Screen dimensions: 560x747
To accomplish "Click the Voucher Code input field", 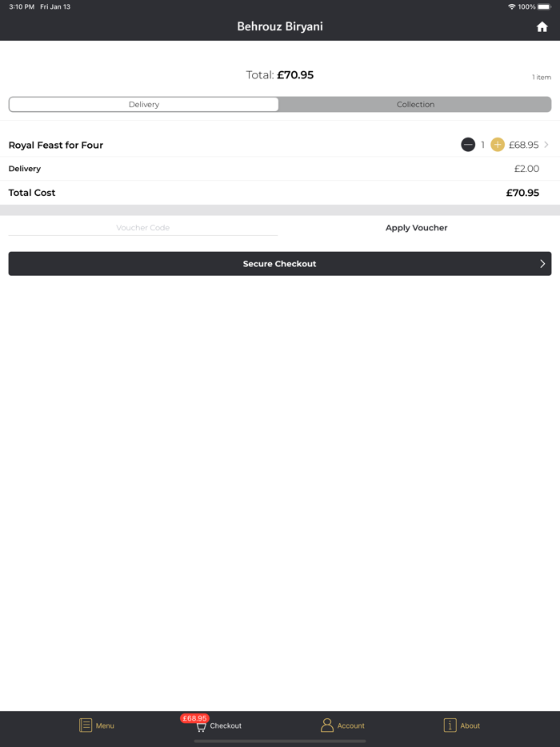I will [x=142, y=228].
